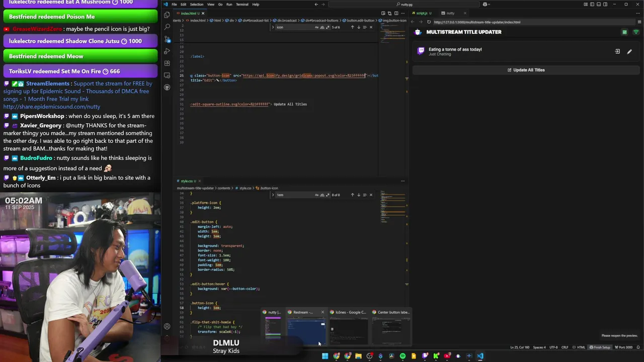Reload the preview browser page
The image size is (644, 362).
[429, 22]
